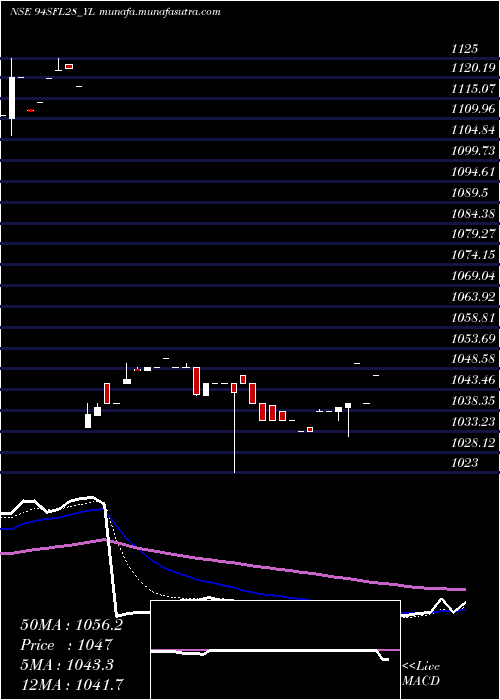
Task: Click the 1043.46 price axis label
Action: (x=473, y=379)
